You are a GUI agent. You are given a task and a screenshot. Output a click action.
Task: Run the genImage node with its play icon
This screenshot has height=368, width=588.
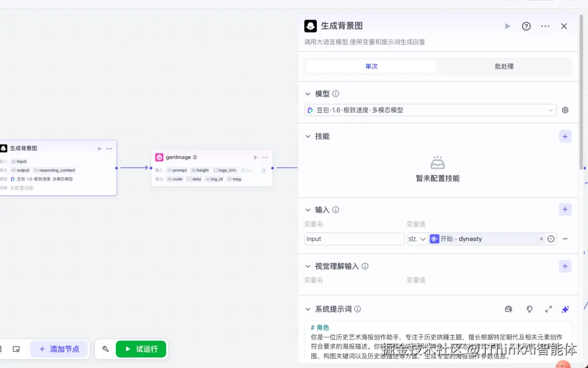tap(255, 157)
